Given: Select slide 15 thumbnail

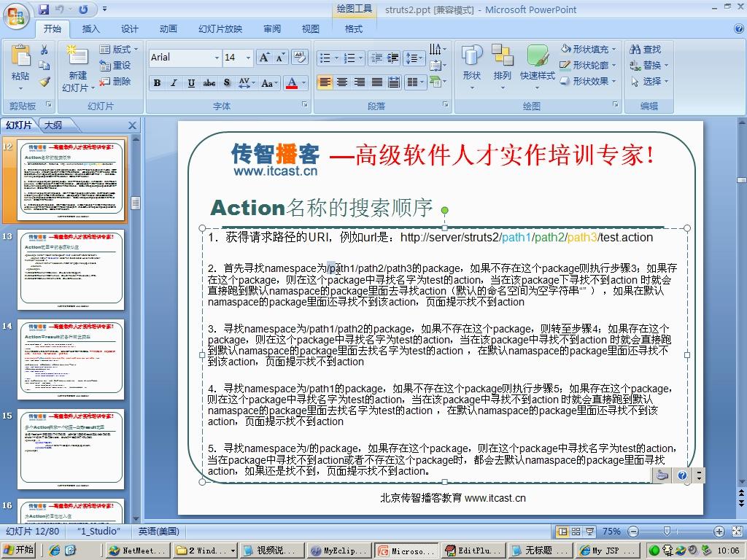Looking at the screenshot, I should pyautogui.click(x=71, y=449).
